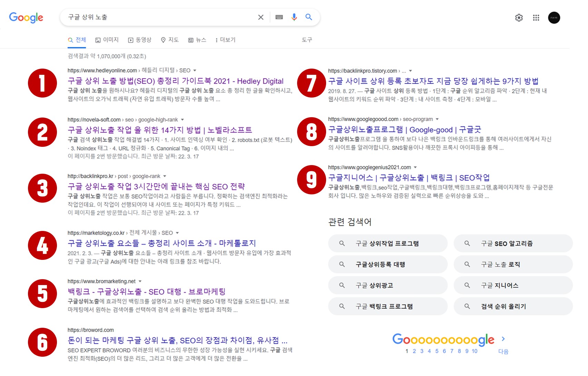Go to results page 3 in pagination

(x=422, y=351)
